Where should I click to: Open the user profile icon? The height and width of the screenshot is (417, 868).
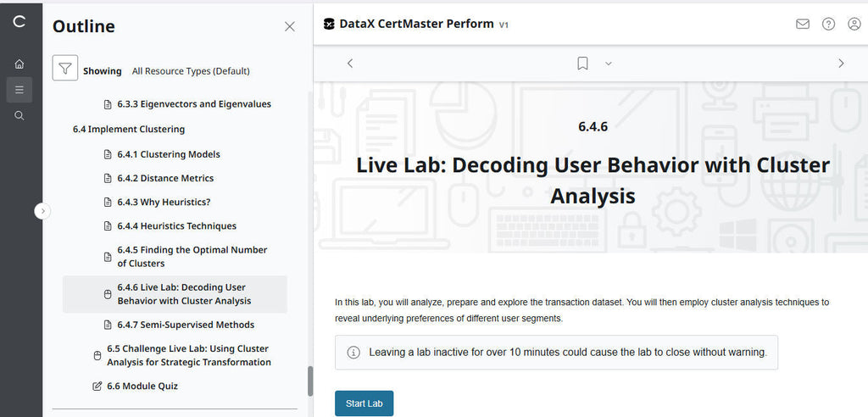tap(854, 24)
